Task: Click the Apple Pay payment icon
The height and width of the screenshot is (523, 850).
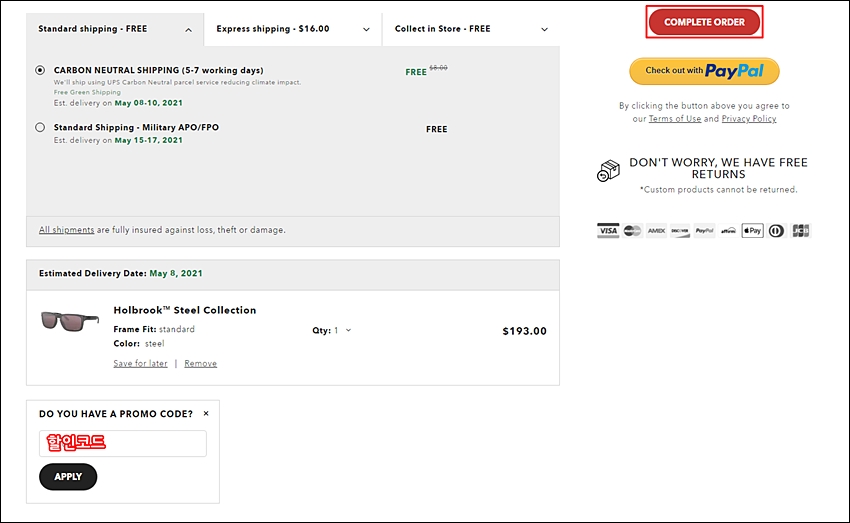Action: (752, 231)
